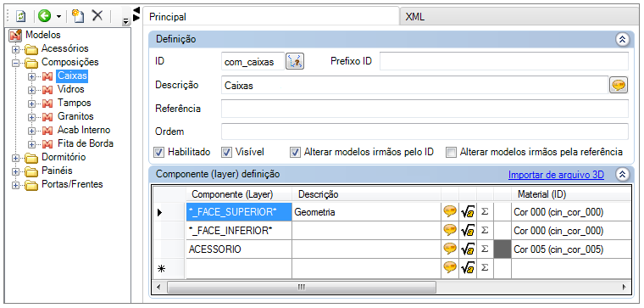Click sigma icon in *_FACE_INFERIOR* row
644x308 pixels.
coord(485,231)
